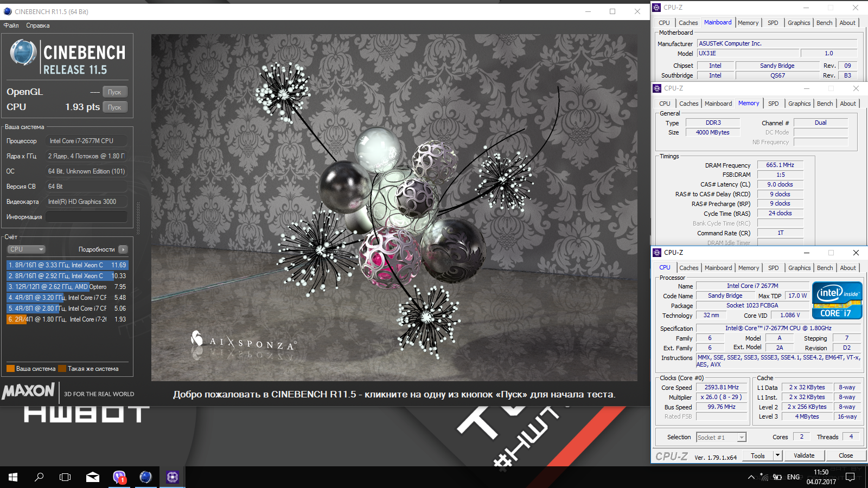Select ranking row 1 Intel Xeon 3.33
This screenshot has height=488, width=868.
67,265
